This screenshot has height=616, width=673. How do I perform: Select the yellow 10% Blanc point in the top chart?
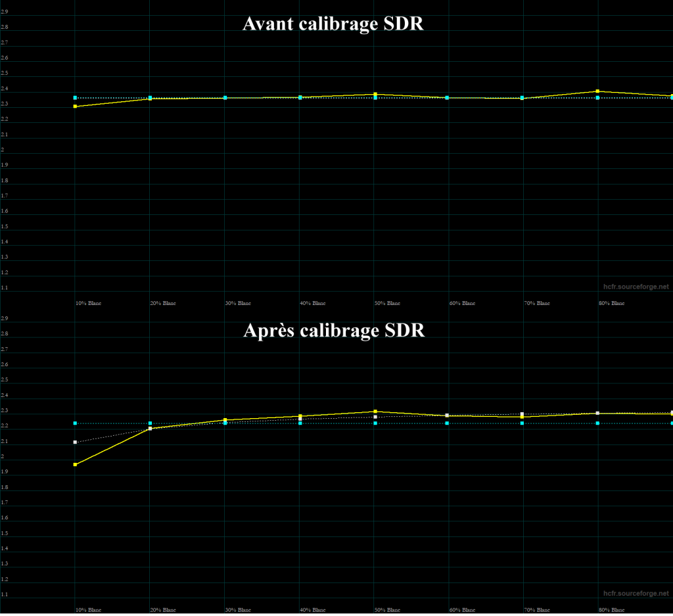(x=76, y=107)
